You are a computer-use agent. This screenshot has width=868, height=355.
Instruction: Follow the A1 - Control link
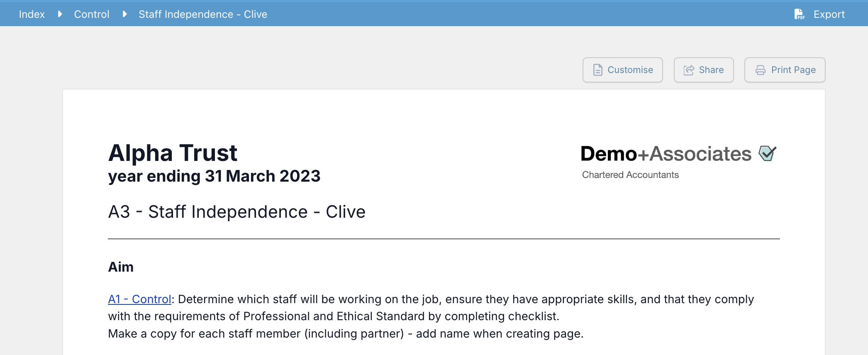(x=140, y=299)
